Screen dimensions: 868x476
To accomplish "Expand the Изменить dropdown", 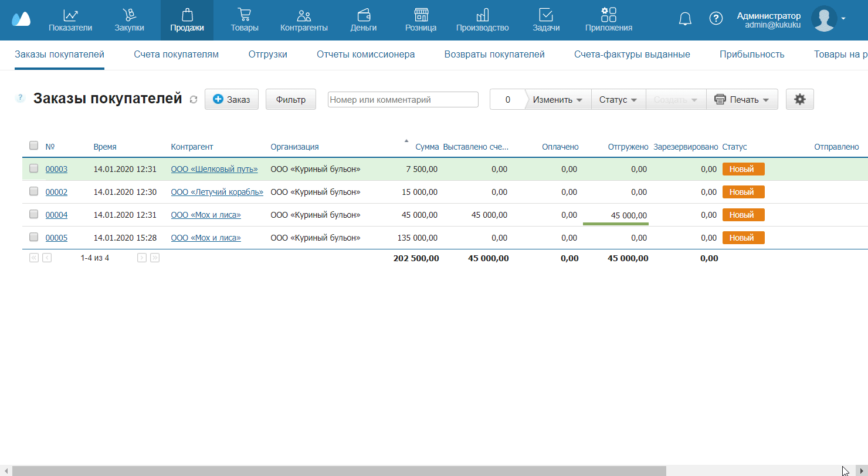I will [557, 100].
